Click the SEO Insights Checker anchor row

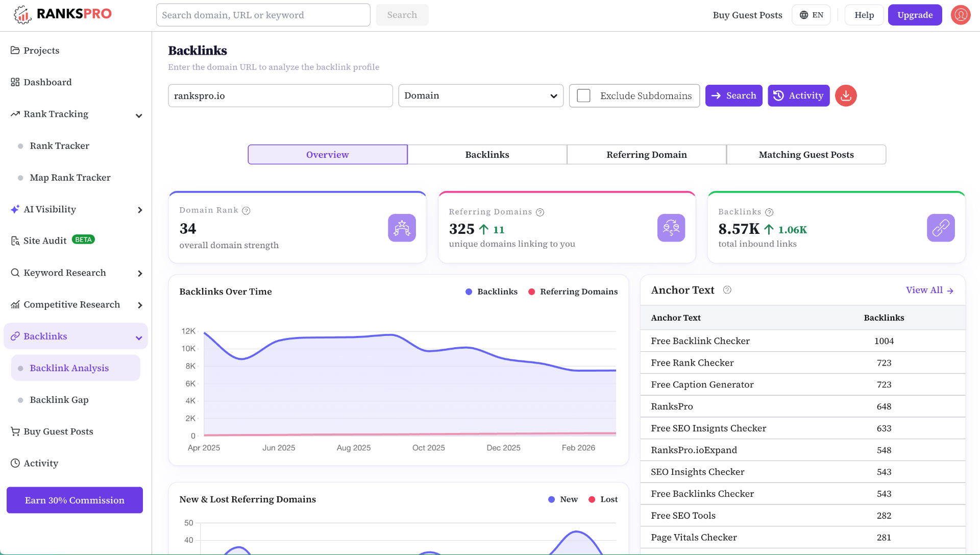click(x=802, y=472)
